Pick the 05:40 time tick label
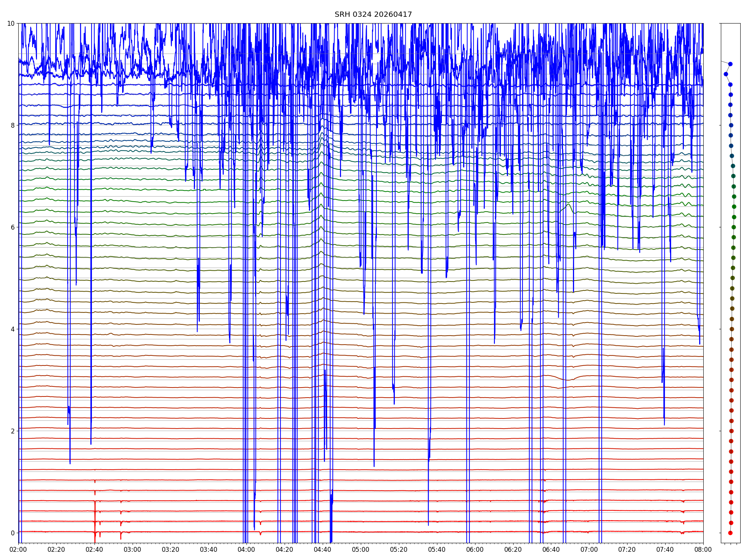 (437, 550)
